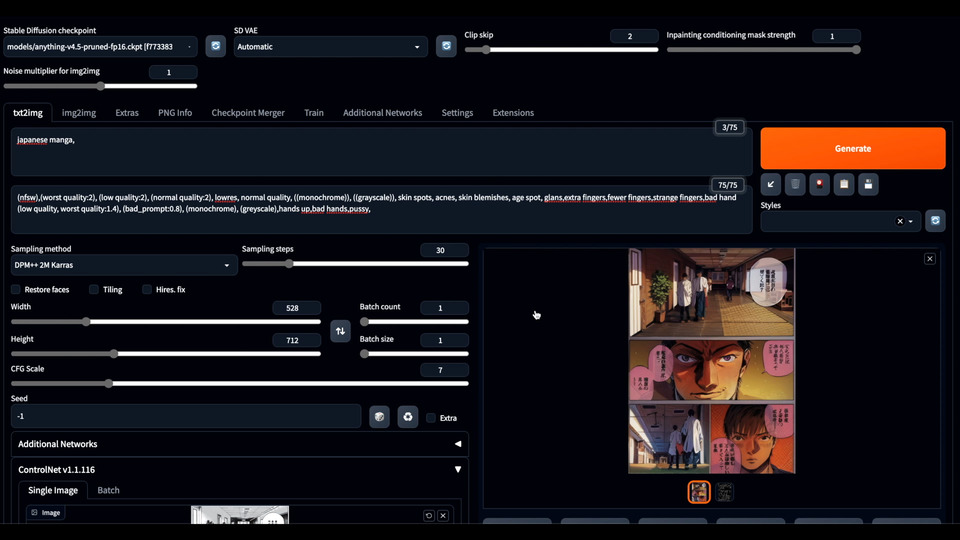The height and width of the screenshot is (540, 960).
Task: Enable Tiling checkbox
Action: [94, 290]
